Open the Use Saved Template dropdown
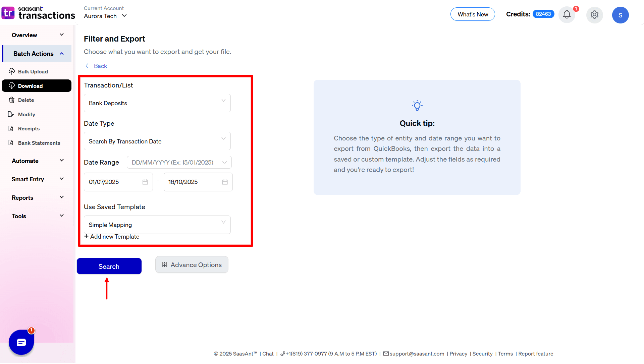Viewport: 644px width, 364px height. coord(157,225)
